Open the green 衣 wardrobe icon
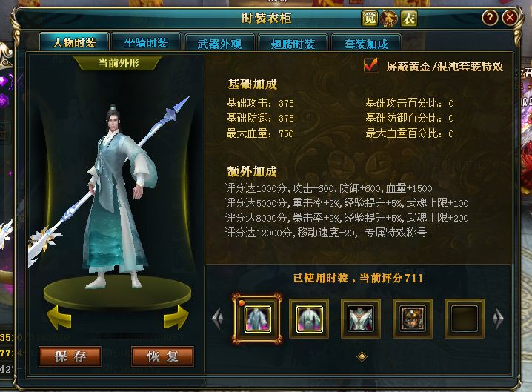The height and width of the screenshot is (392, 532). 409,19
